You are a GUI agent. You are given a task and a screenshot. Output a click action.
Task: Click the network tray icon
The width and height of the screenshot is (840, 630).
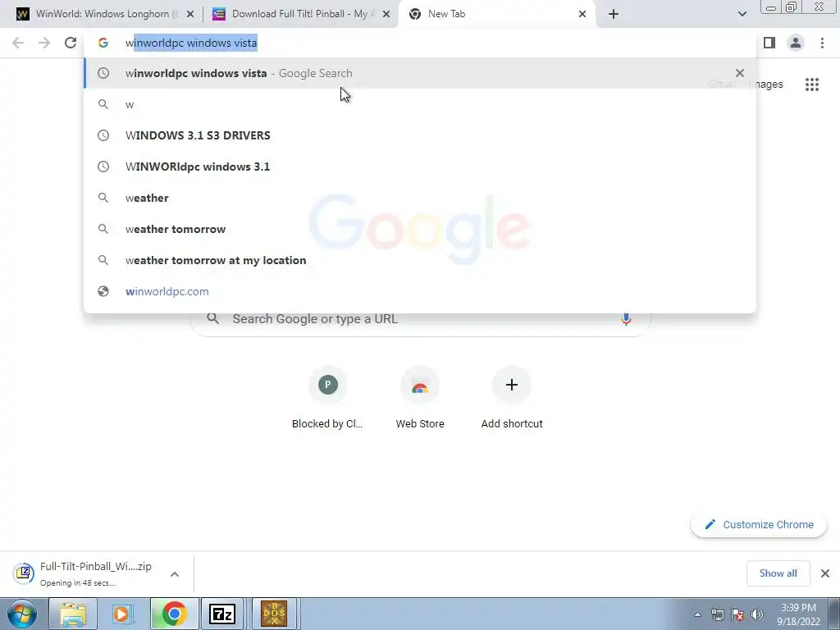point(717,614)
